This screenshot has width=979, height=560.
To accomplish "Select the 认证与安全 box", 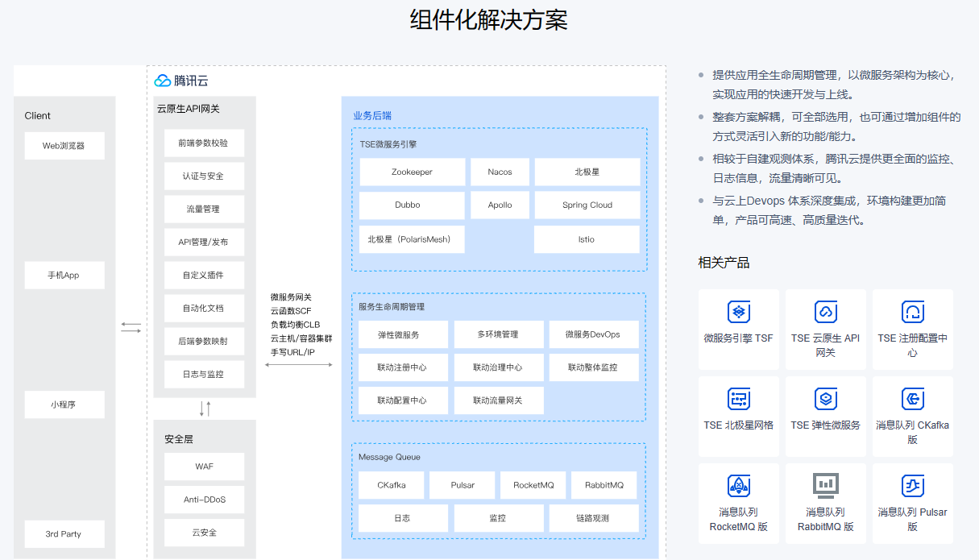I will [x=204, y=176].
